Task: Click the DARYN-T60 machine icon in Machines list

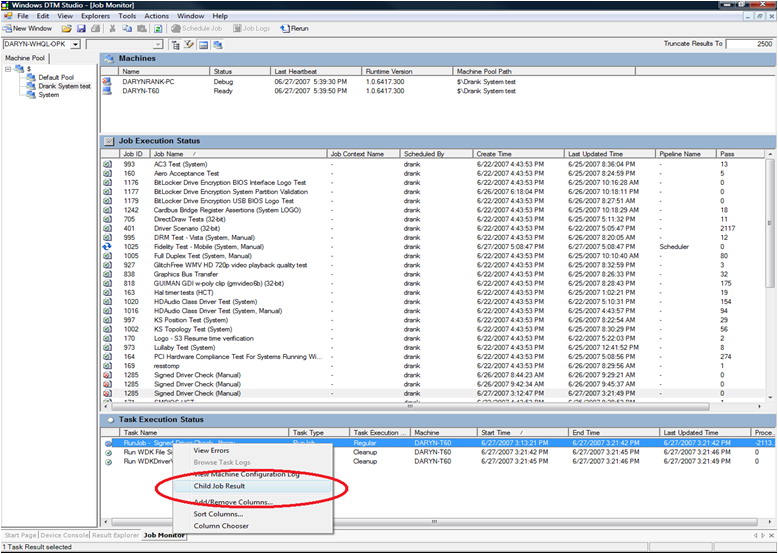Action: point(107,91)
